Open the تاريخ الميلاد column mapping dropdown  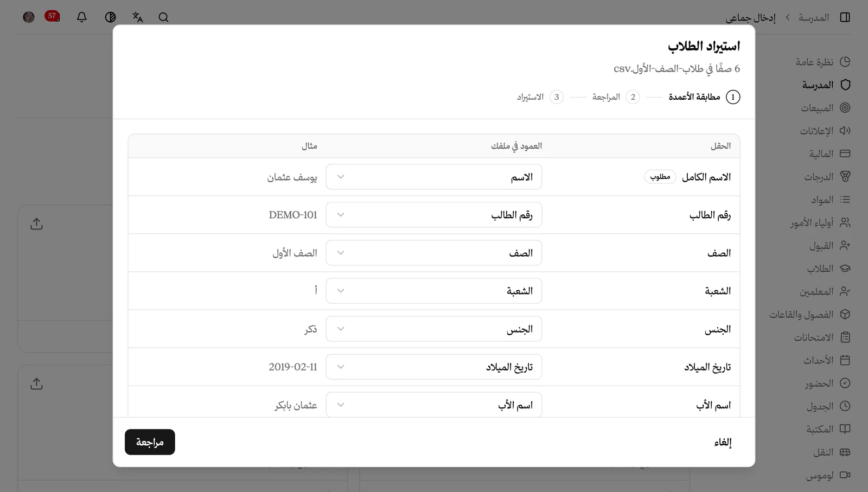coord(434,367)
